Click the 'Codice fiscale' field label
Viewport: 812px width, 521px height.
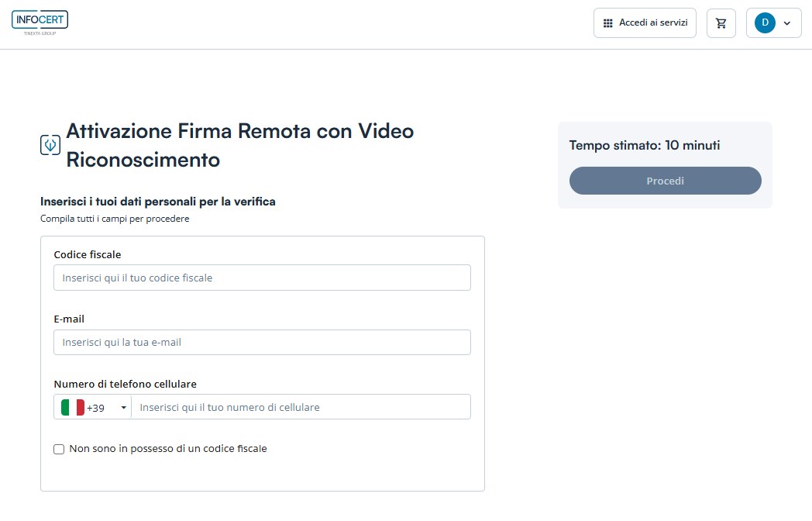point(88,254)
